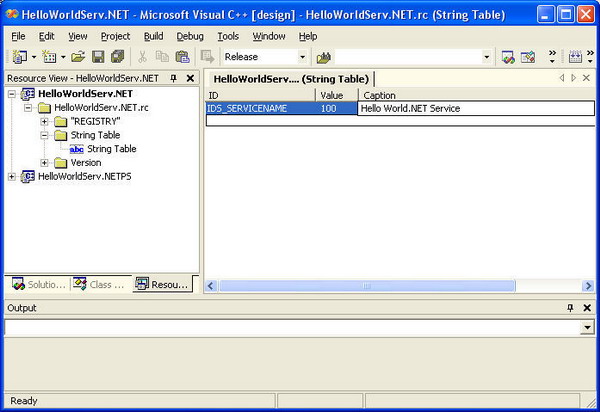Close the Resource View panel
Image resolution: width=600 pixels, height=412 pixels.
pyautogui.click(x=190, y=78)
